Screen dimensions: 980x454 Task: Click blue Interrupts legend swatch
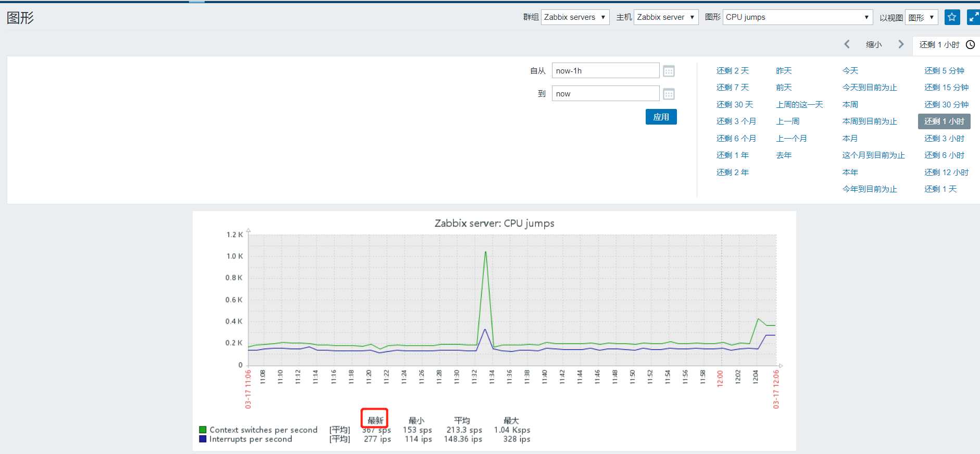click(203, 439)
